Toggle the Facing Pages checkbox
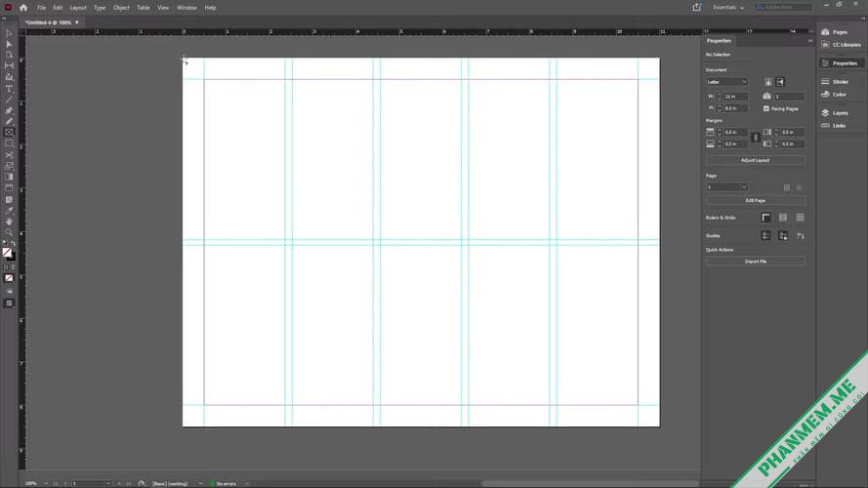 tap(766, 108)
